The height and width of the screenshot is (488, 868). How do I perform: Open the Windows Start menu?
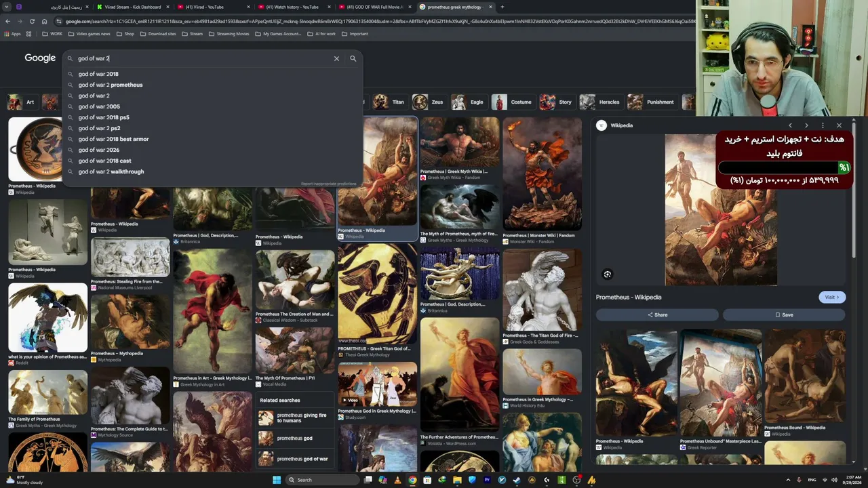pyautogui.click(x=277, y=480)
